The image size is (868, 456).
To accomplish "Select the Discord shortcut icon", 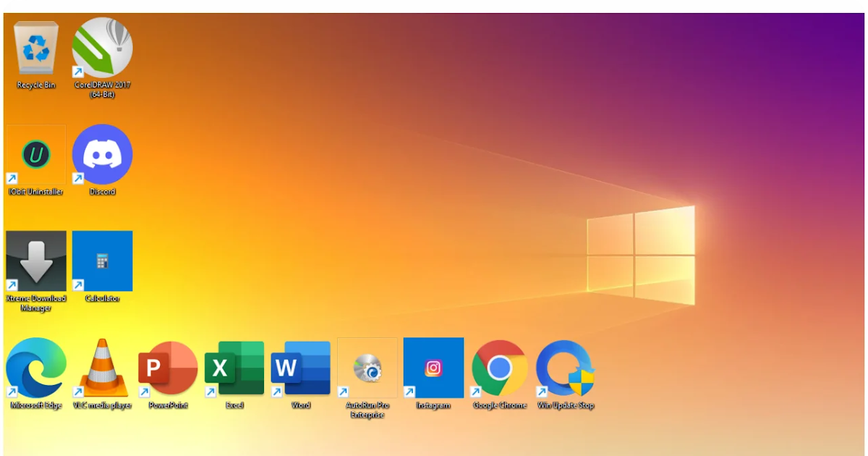I will (102, 154).
